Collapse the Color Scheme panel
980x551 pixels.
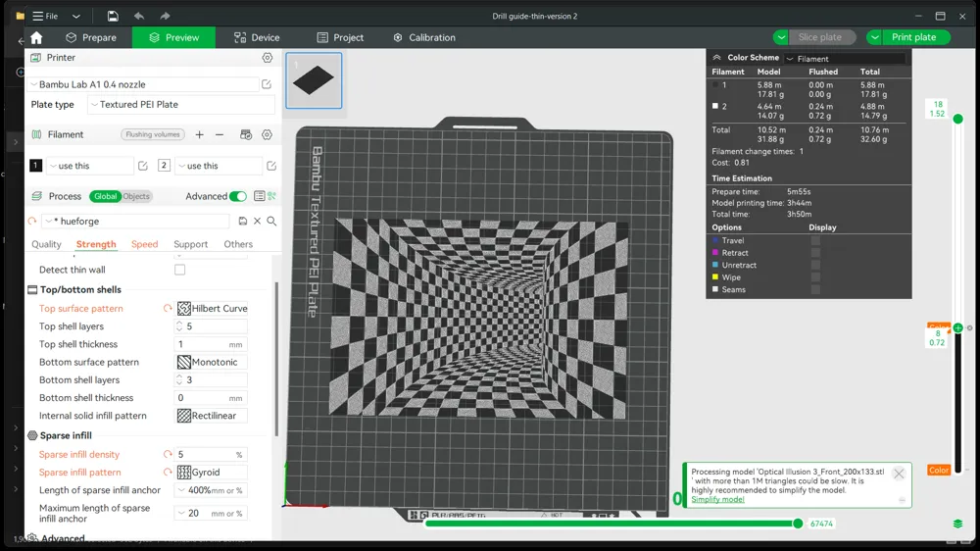717,58
